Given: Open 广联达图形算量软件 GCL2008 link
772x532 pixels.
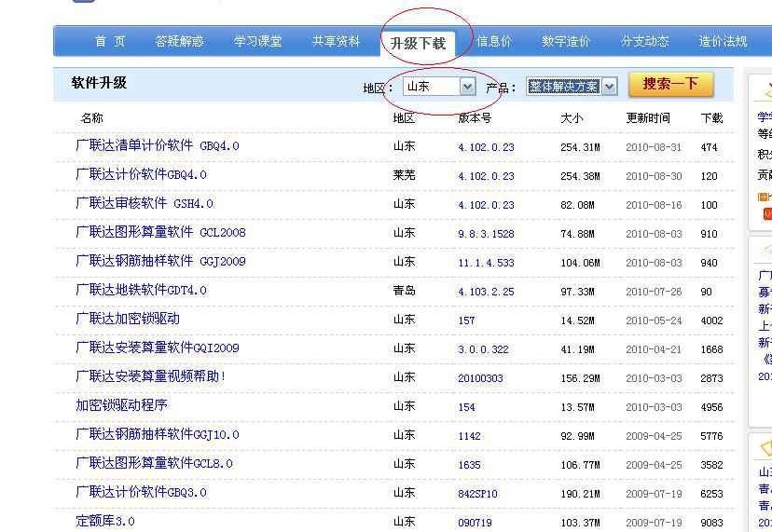Looking at the screenshot, I should tap(160, 232).
